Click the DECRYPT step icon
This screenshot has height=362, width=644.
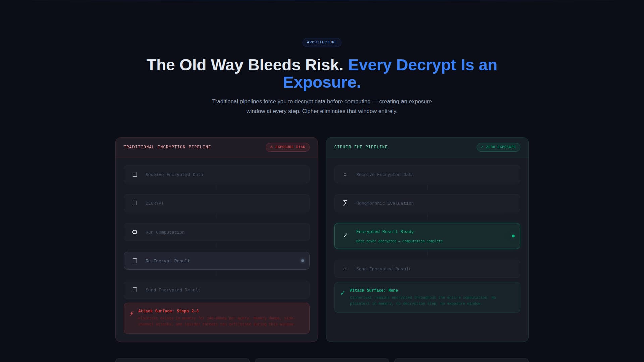click(x=135, y=203)
